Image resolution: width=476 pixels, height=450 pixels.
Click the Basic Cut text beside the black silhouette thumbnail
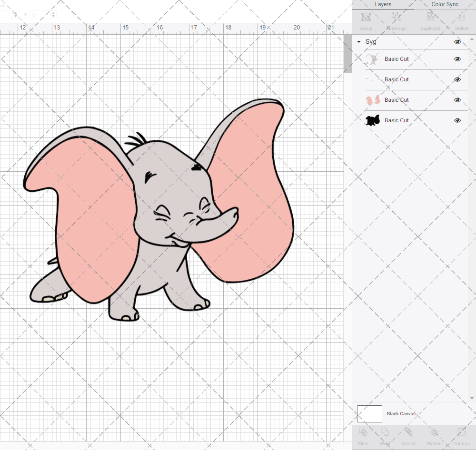click(x=397, y=120)
